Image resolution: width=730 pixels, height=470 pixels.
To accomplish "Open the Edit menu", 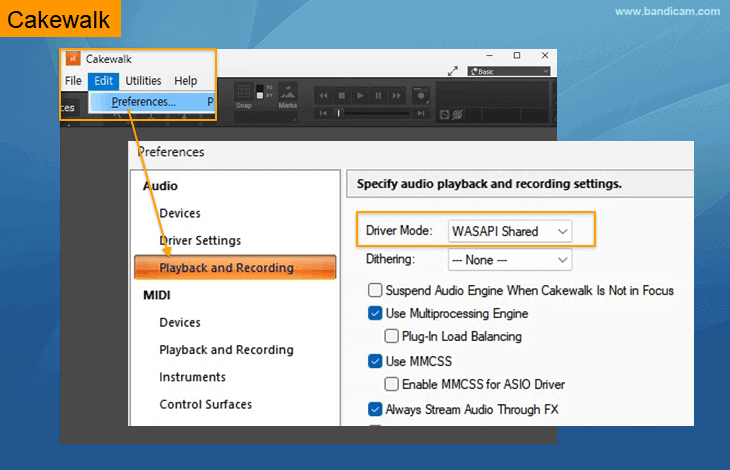I will [103, 81].
